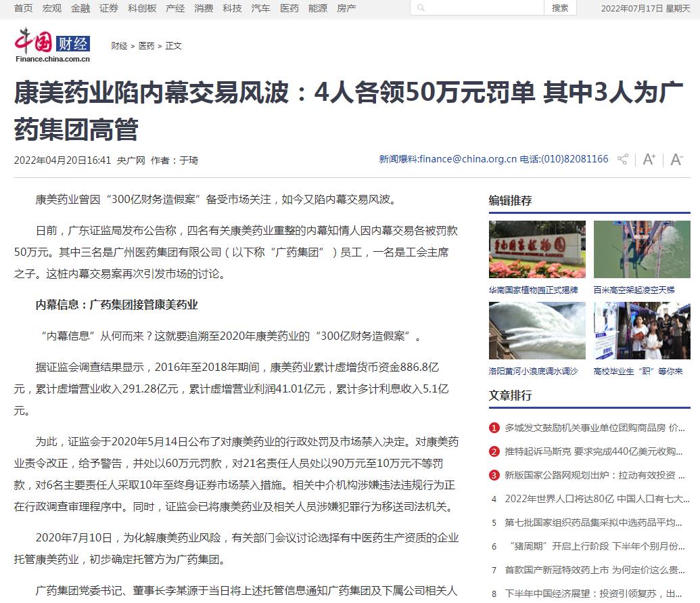Open ranked article 2022年世界人口将达80亿

(597, 499)
